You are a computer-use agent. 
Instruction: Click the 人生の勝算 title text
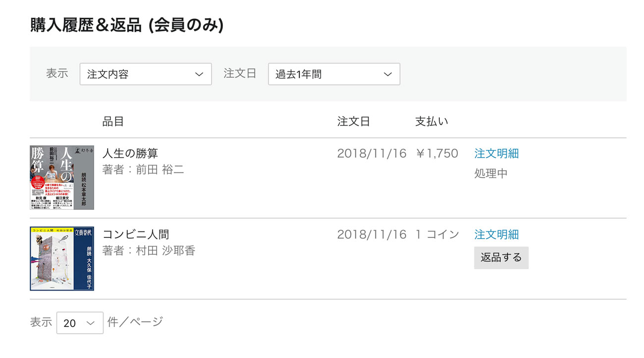click(x=130, y=153)
